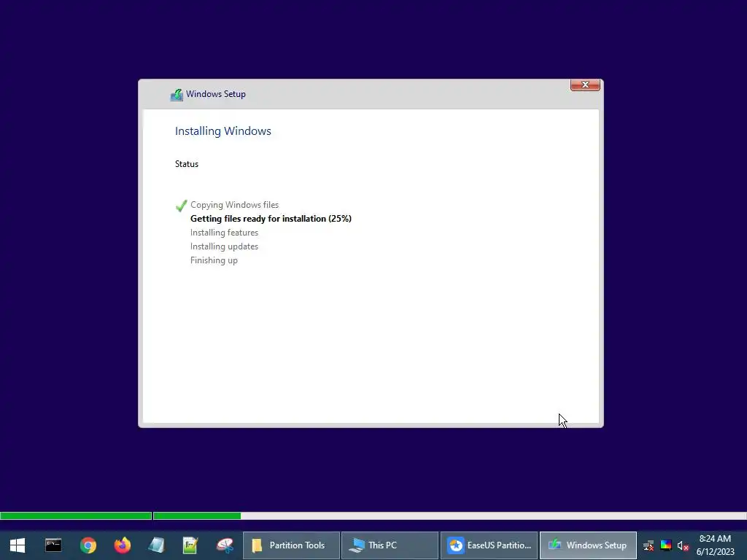Viewport: 747px width, 560px height.
Task: Click muted volume tray icon
Action: (x=683, y=545)
